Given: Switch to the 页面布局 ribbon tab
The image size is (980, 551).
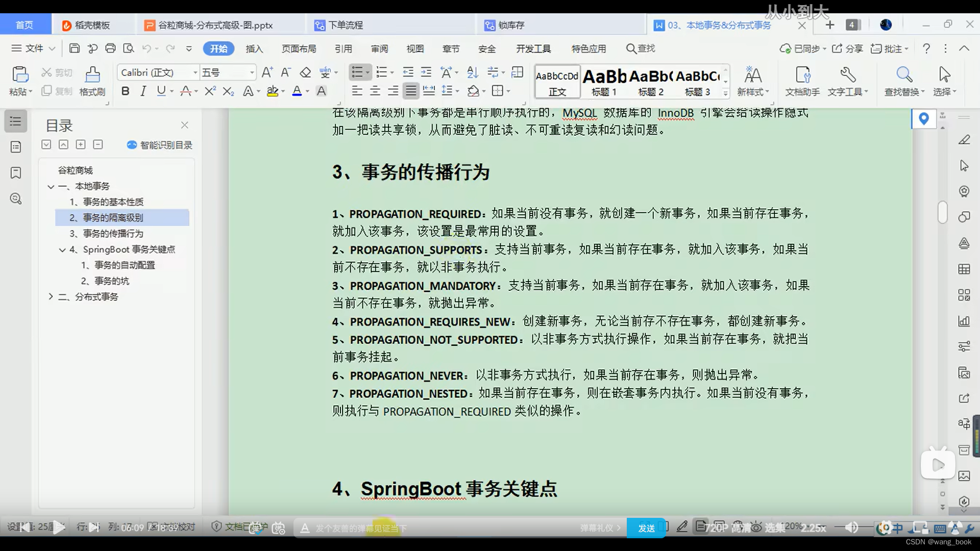Looking at the screenshot, I should pyautogui.click(x=299, y=48).
